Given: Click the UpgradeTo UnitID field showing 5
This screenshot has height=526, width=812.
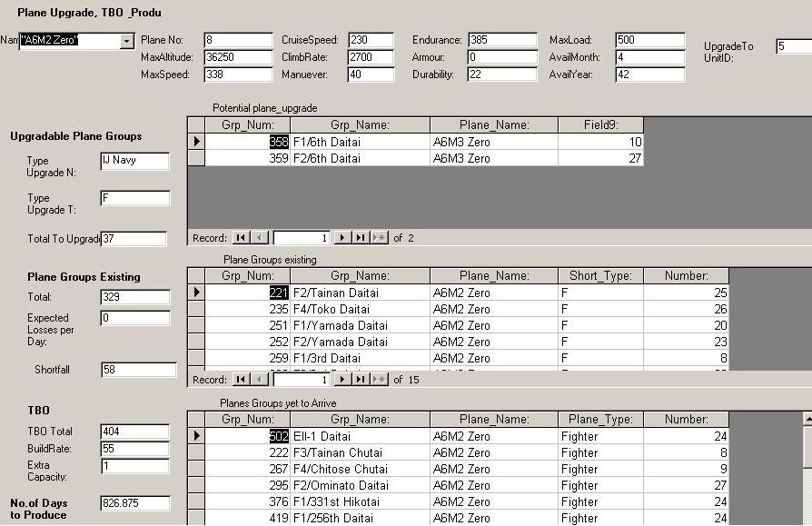Looking at the screenshot, I should click(793, 46).
